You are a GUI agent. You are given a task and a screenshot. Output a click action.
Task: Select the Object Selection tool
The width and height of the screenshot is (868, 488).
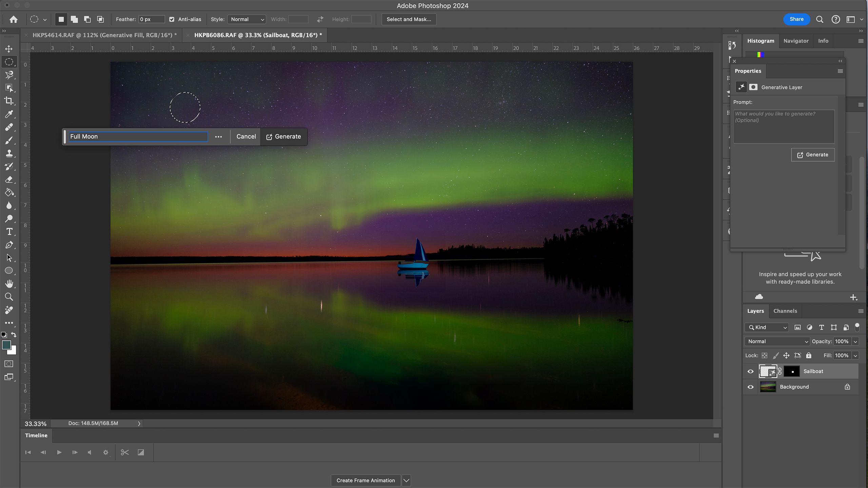pos(9,88)
